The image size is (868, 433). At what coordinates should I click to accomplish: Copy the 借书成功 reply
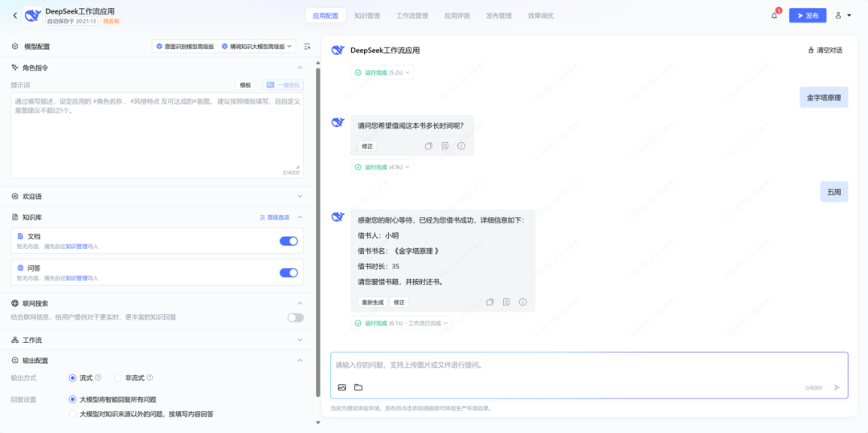(x=490, y=302)
